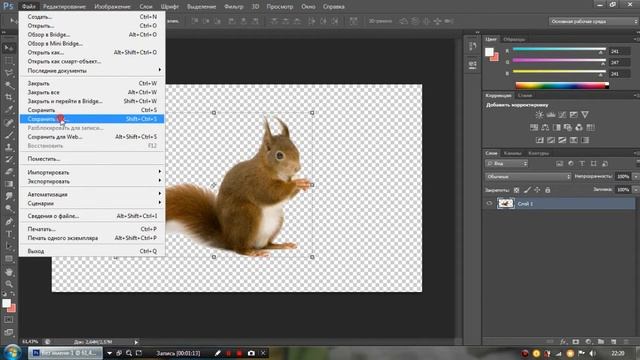Expand Импортировать submenu
Image resolution: width=640 pixels, height=360 pixels.
(92, 172)
